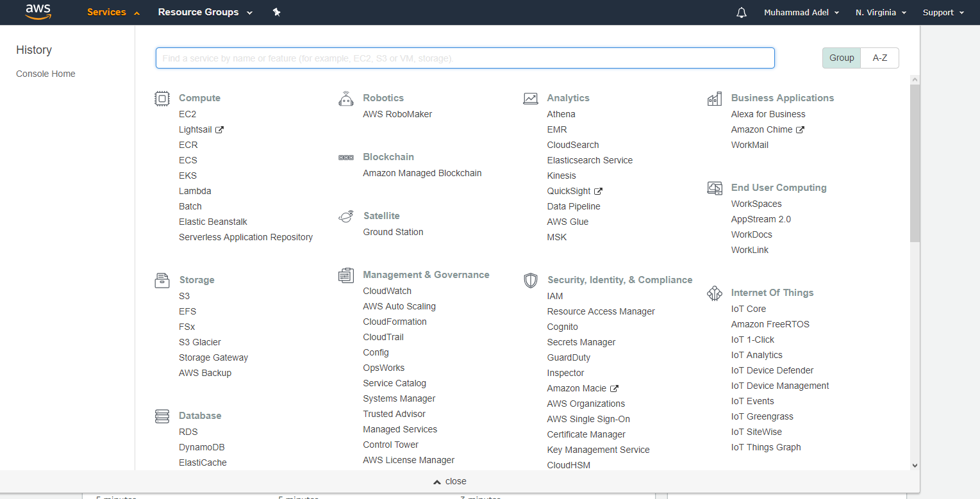Open Systems Manager
Image resolution: width=980 pixels, height=499 pixels.
coord(399,398)
